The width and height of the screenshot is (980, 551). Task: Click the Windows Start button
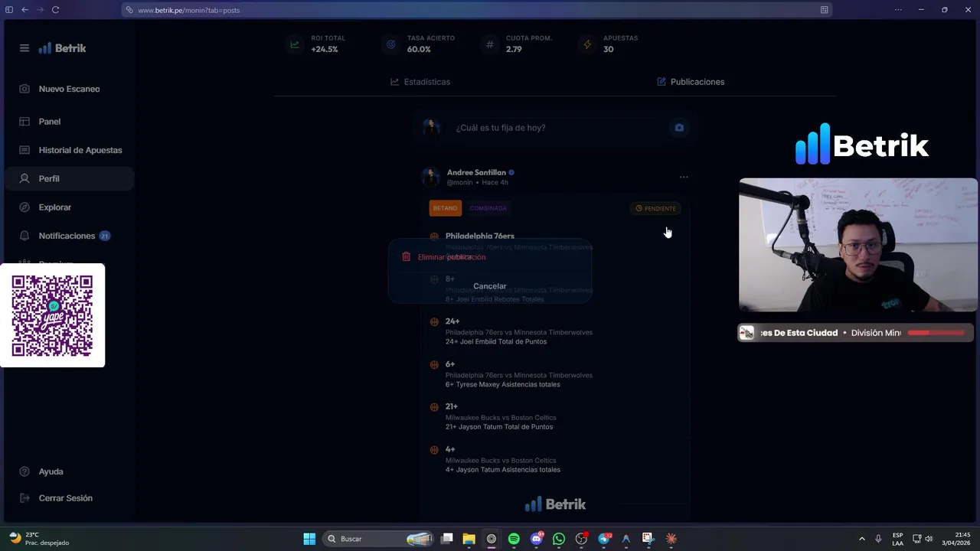pyautogui.click(x=309, y=539)
